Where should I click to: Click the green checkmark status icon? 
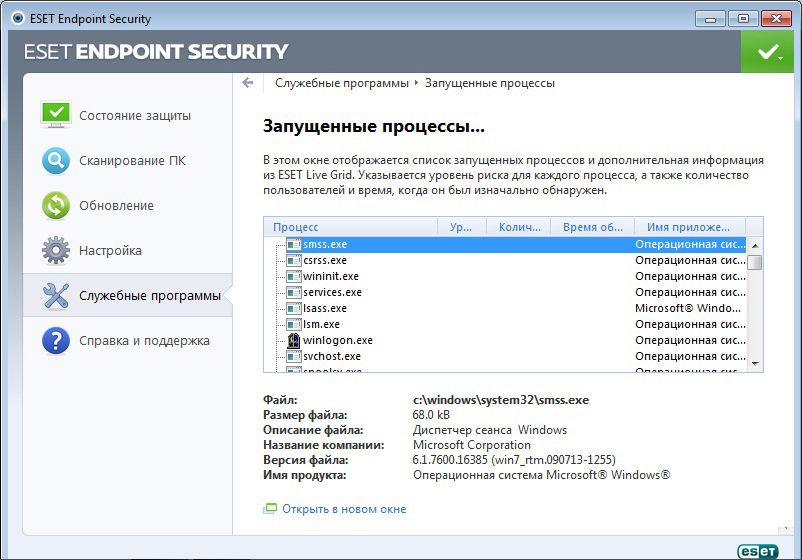[x=767, y=52]
